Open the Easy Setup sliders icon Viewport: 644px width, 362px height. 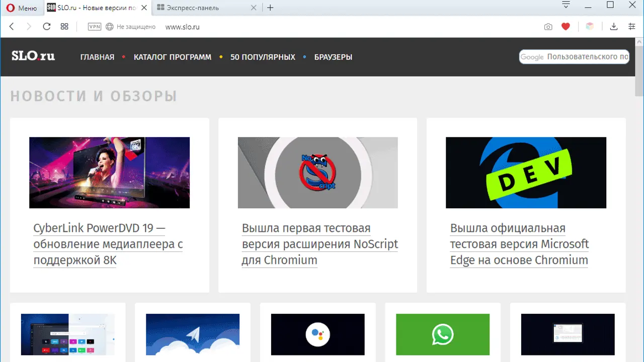point(632,27)
